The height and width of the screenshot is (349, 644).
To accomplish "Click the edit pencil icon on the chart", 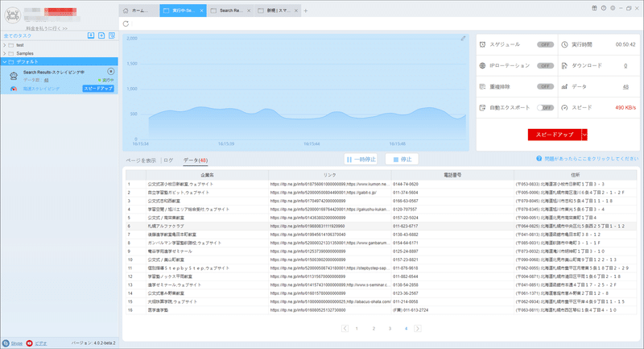I will coord(463,38).
